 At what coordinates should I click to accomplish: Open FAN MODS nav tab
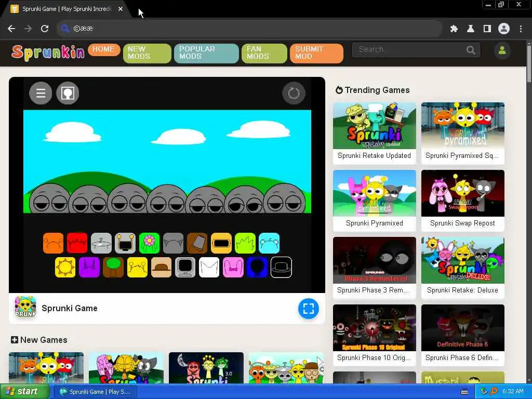tap(264, 54)
